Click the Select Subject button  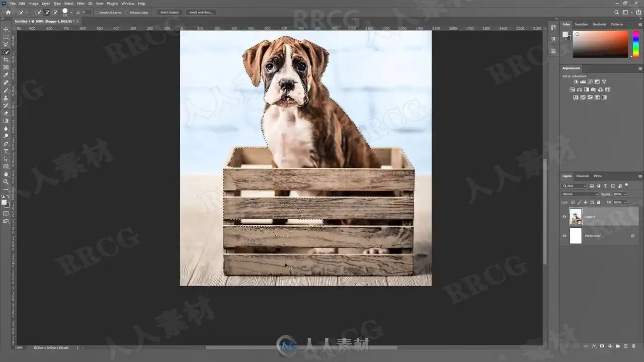pyautogui.click(x=170, y=12)
